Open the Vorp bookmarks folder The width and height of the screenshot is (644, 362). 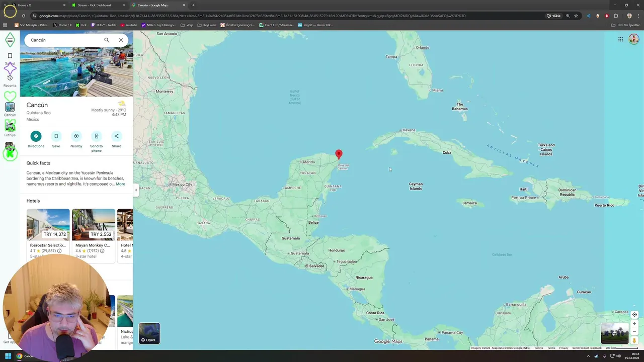pyautogui.click(x=187, y=25)
